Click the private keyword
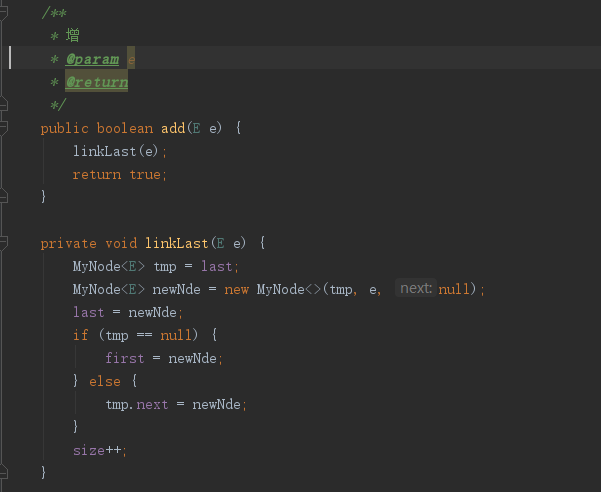 (x=68, y=243)
